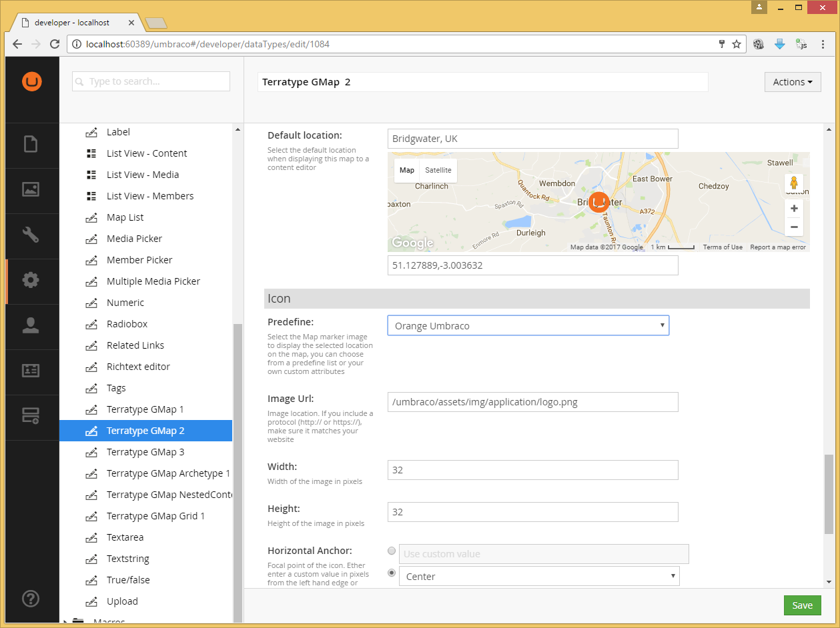840x628 pixels.
Task: Bookmark this page with the star icon
Action: [737, 44]
